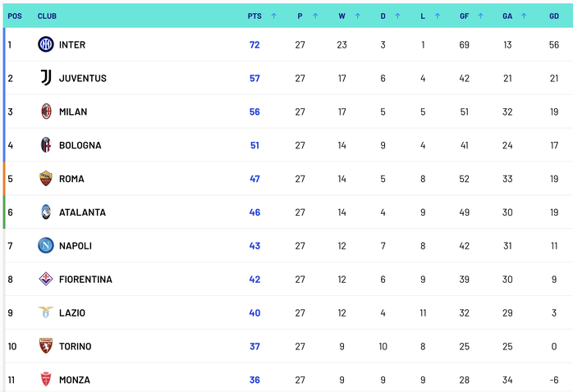Click the Torino club crest
The width and height of the screenshot is (573, 392).
point(46,346)
